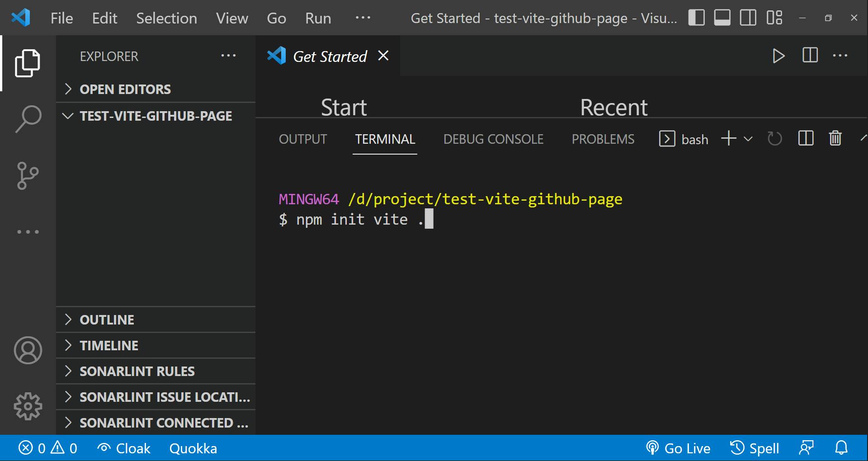Screen dimensions: 868x461
Task: Click the Start heading on Get Started page
Action: (x=344, y=108)
